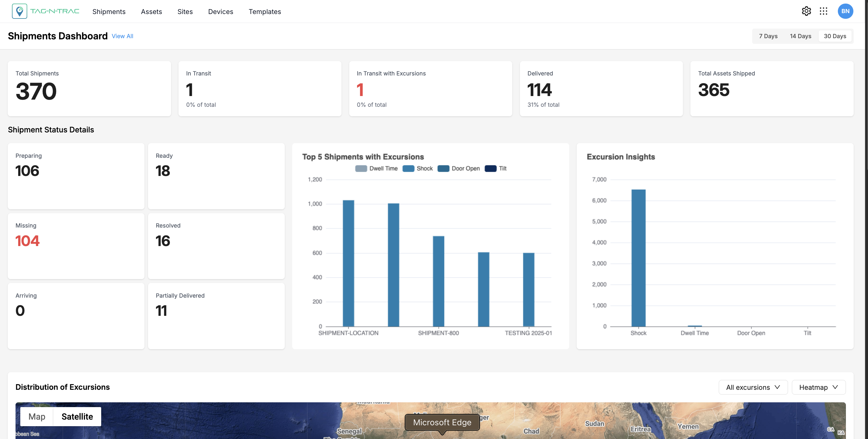Open the Devices menu

[220, 11]
